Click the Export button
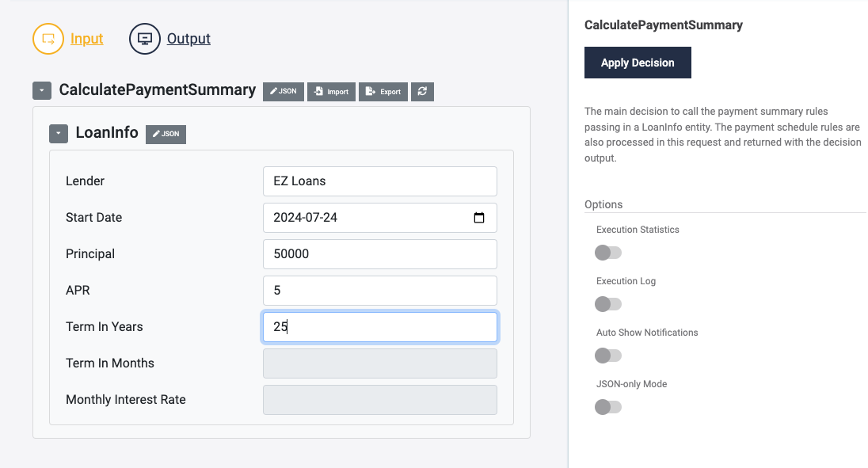This screenshot has width=868, height=468. [x=383, y=91]
